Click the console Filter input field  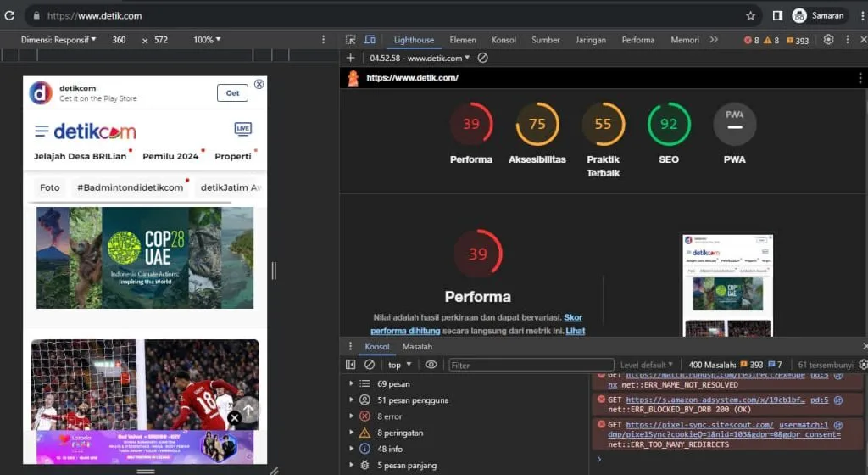(x=531, y=365)
